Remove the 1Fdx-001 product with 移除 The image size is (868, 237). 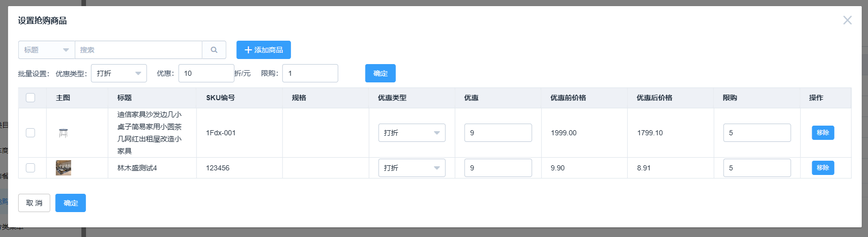coord(823,133)
